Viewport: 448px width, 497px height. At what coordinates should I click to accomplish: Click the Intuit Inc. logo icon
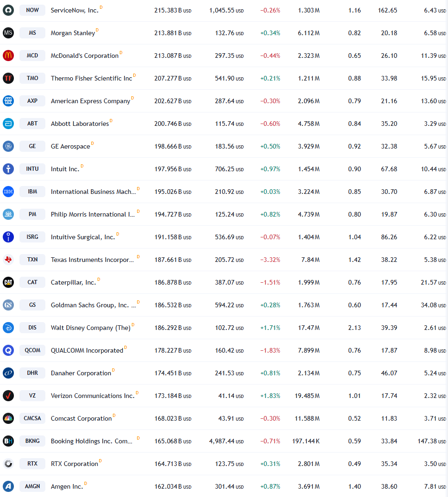pos(8,168)
